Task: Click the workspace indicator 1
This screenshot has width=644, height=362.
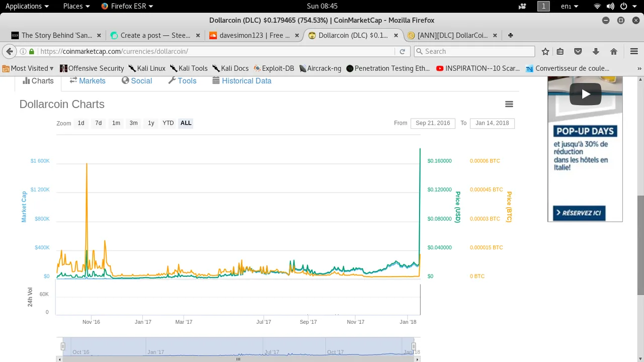Action: [543, 6]
